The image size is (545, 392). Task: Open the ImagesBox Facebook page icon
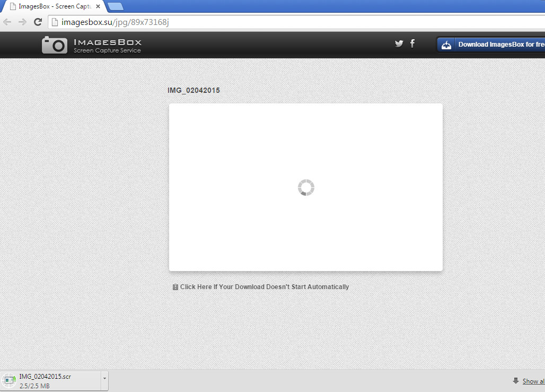(x=412, y=44)
